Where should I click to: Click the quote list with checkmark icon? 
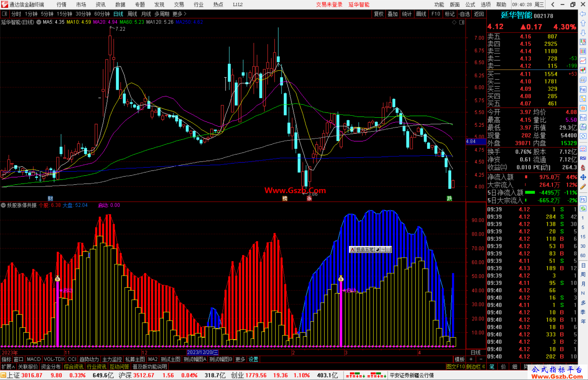pyautogui.click(x=583, y=42)
